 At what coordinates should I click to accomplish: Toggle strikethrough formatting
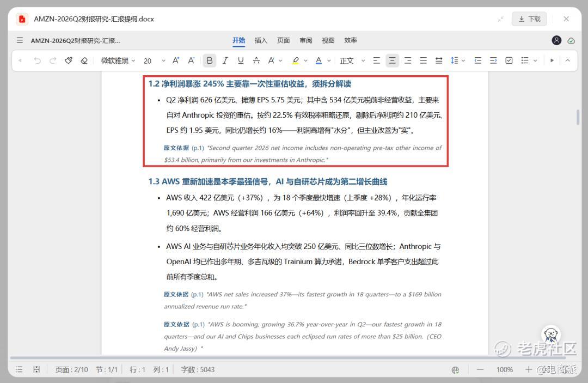(x=256, y=60)
